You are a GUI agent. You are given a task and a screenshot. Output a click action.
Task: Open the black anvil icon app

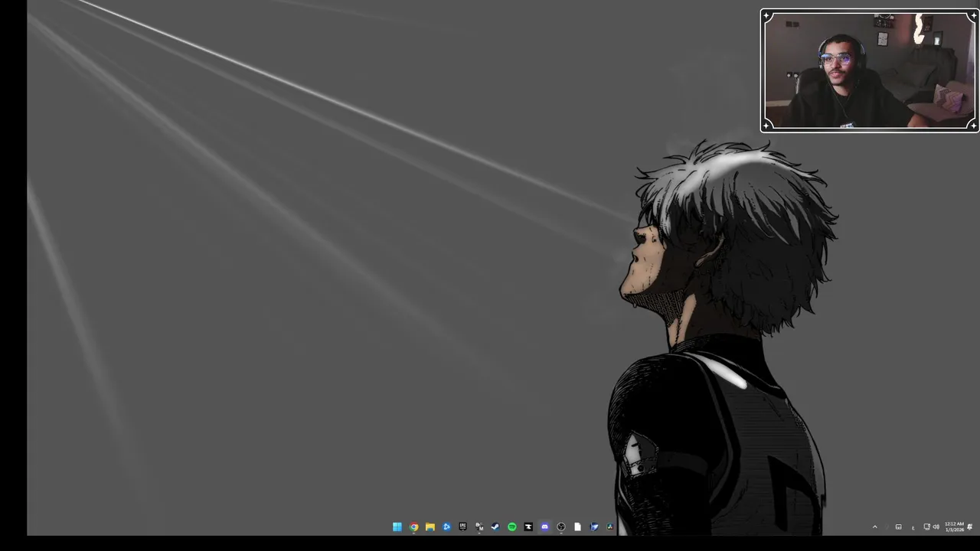[528, 527]
